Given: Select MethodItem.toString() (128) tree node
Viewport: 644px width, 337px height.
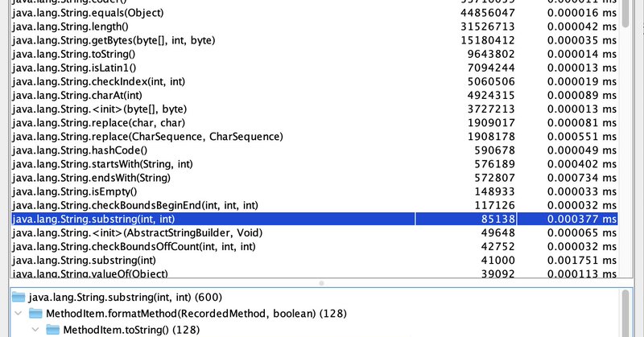Looking at the screenshot, I should pyautogui.click(x=131, y=330).
